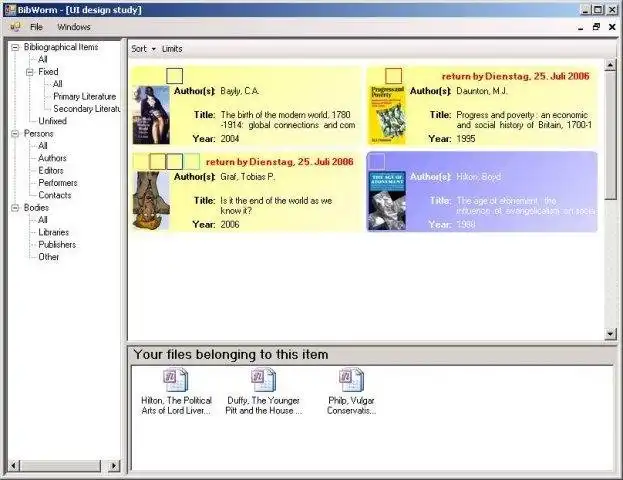Collapse the Fixed tree node
The width and height of the screenshot is (623, 480).
point(30,72)
